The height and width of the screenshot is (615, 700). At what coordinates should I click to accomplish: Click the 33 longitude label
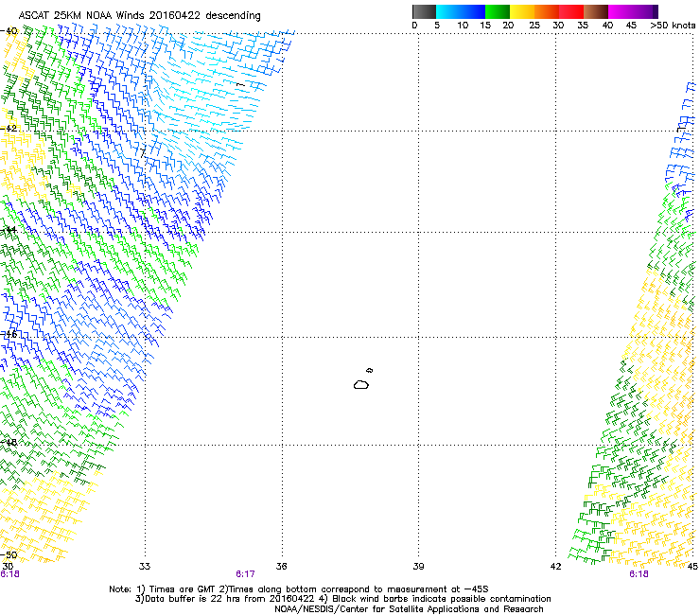click(x=145, y=567)
